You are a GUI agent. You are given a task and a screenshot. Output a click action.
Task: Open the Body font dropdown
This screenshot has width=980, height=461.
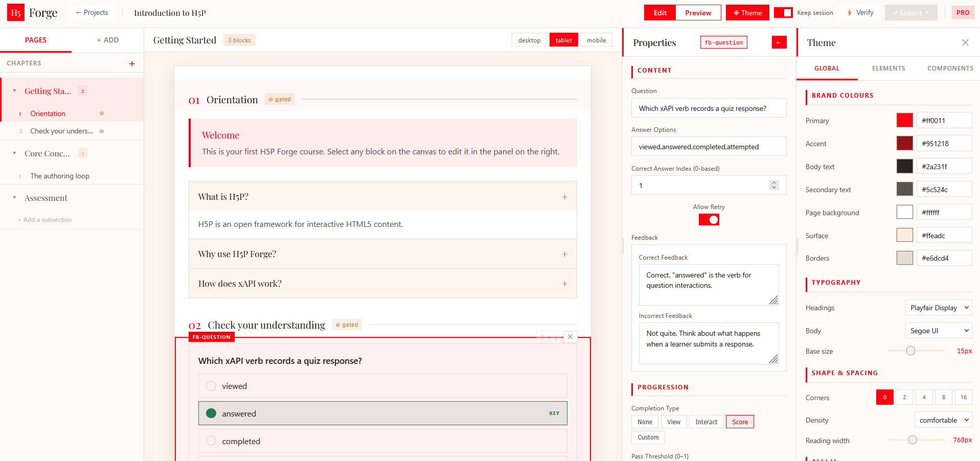pyautogui.click(x=939, y=331)
